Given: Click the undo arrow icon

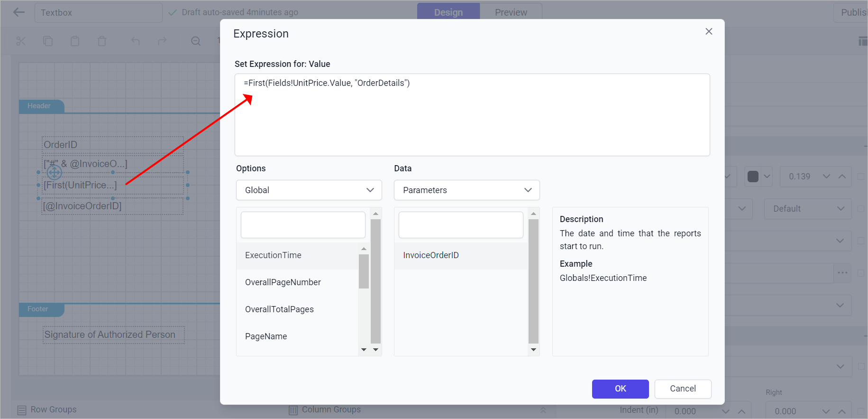Looking at the screenshot, I should pos(136,41).
